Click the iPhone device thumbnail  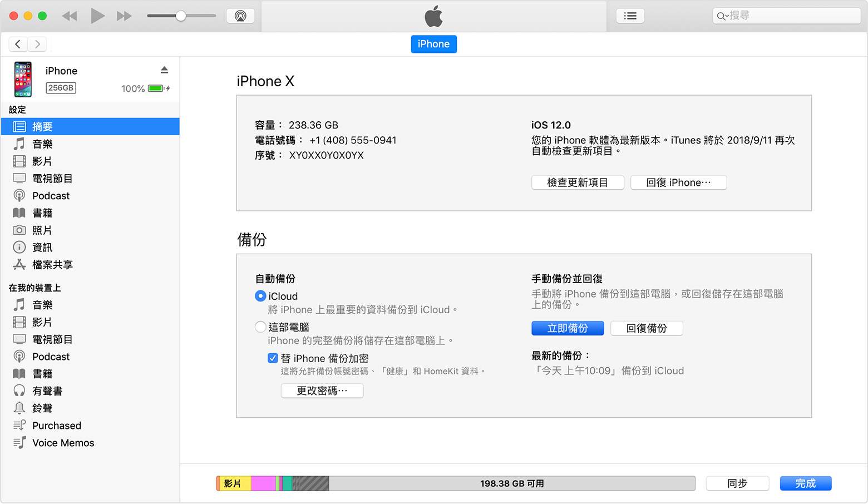(x=23, y=80)
